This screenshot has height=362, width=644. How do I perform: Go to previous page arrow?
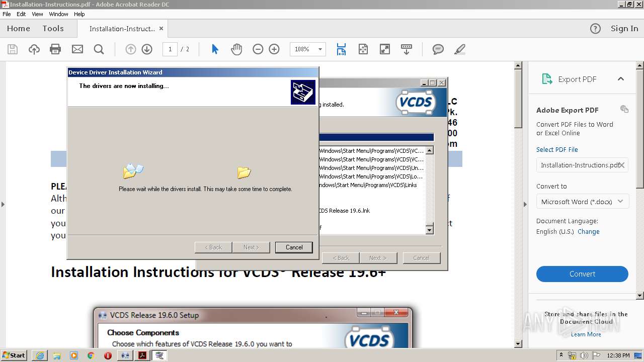point(130,49)
